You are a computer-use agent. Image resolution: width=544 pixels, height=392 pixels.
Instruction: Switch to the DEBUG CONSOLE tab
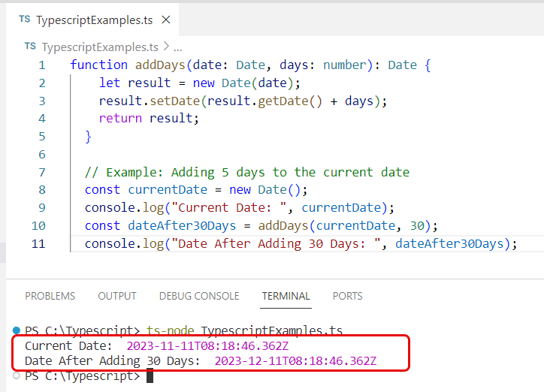[x=199, y=296]
